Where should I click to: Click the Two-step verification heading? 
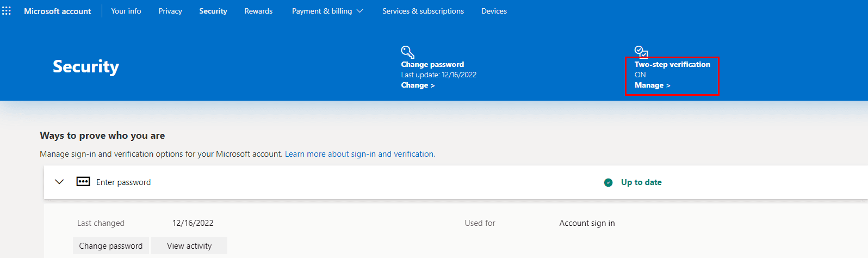click(672, 64)
